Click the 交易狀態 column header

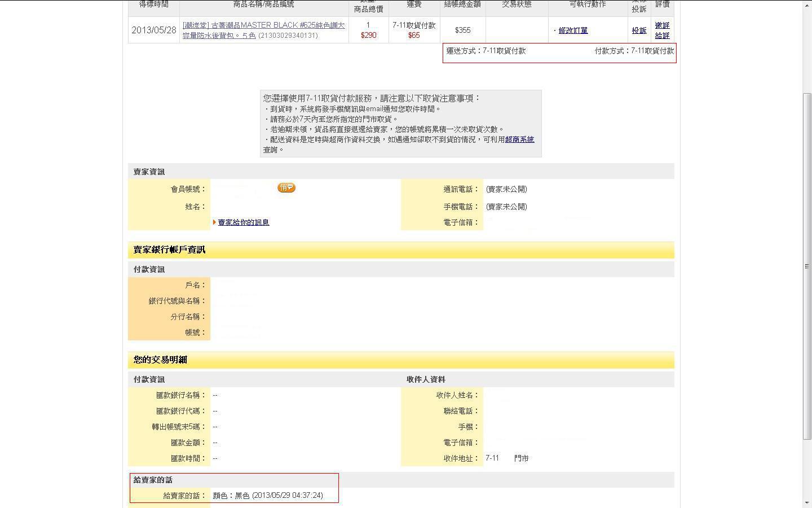pos(517,5)
